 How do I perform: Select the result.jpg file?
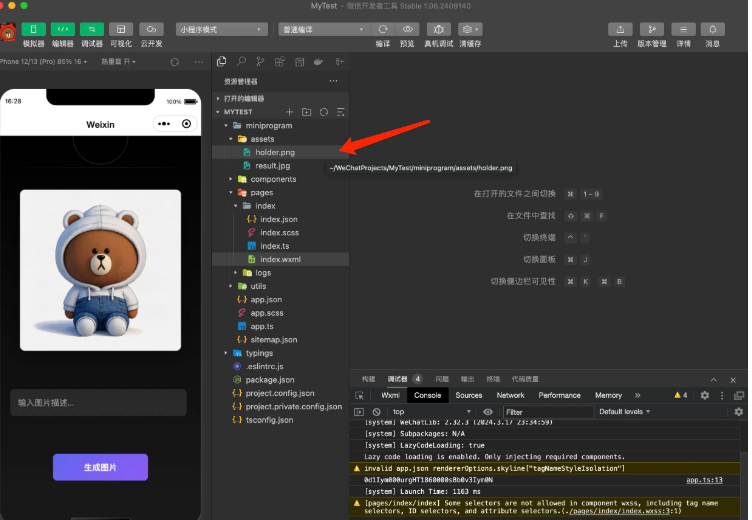click(281, 165)
